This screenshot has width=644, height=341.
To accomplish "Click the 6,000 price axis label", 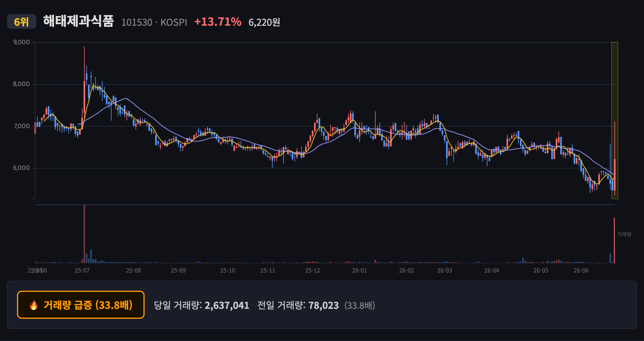I will [21, 168].
